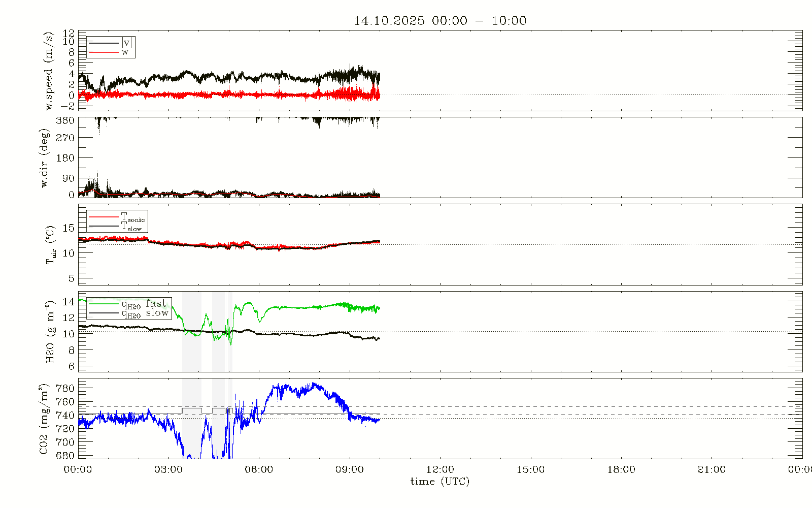Click the CO2 (mg/m³) axis title

[x=45, y=419]
